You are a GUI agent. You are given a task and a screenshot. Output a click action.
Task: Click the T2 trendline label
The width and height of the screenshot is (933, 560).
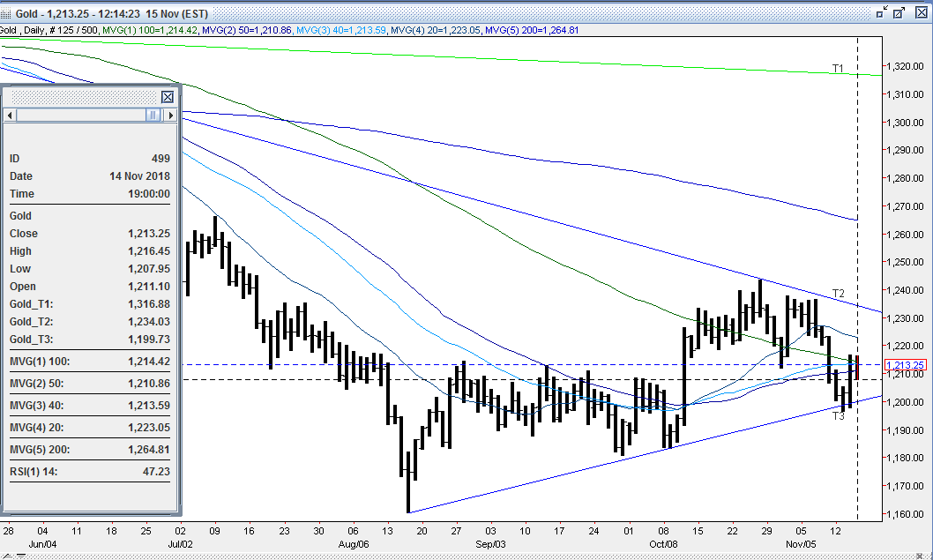pos(838,294)
